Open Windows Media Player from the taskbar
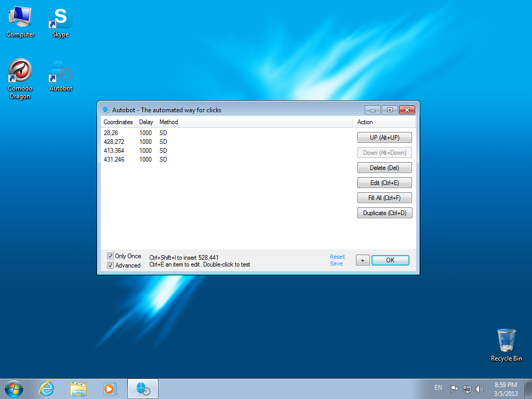Viewport: 532px width, 399px height. tap(110, 389)
